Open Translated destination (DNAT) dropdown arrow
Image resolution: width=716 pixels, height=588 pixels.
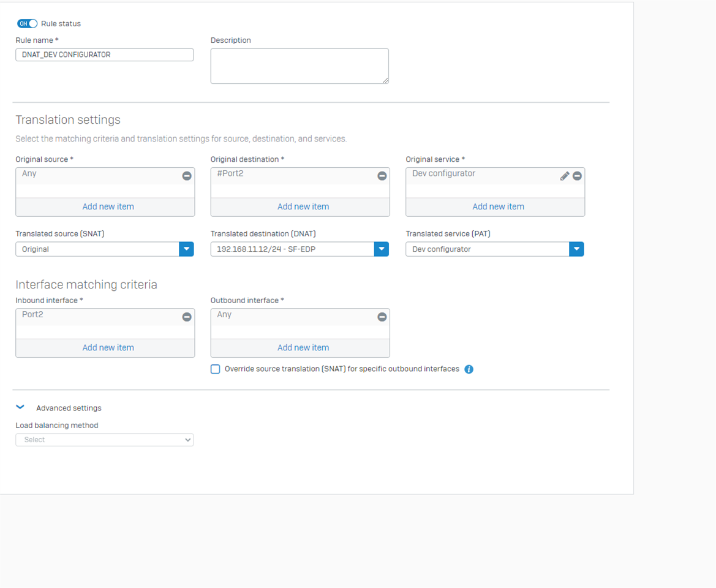pyautogui.click(x=382, y=249)
